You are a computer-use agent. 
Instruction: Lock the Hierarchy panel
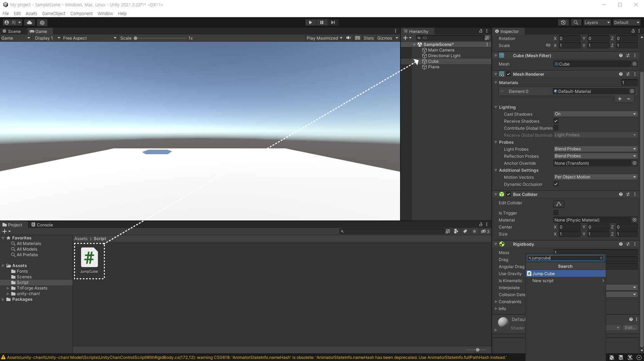coord(481,31)
